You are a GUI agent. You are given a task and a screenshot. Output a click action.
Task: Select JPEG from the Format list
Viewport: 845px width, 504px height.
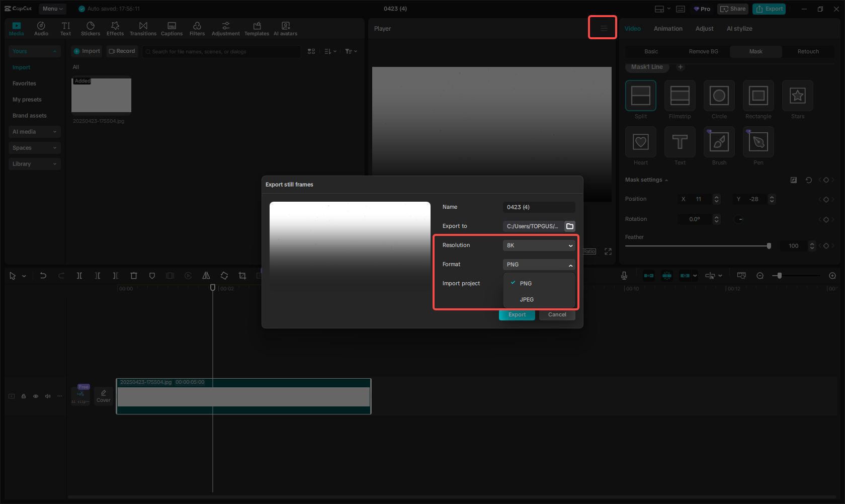click(527, 300)
